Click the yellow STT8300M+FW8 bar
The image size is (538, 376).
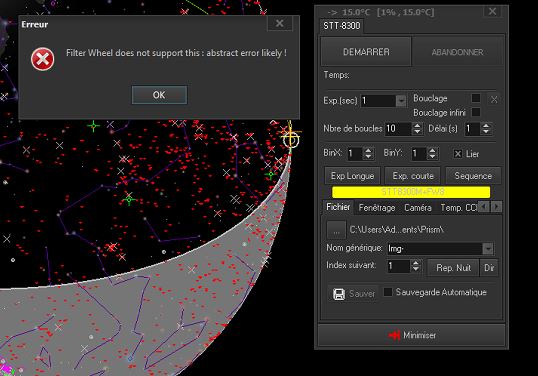tap(411, 192)
